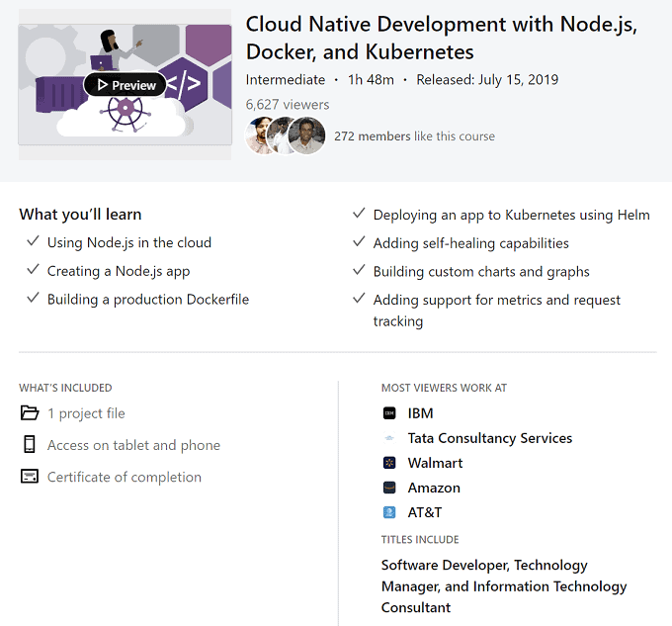Click the certificate of completion icon
The width and height of the screenshot is (672, 626).
tap(30, 477)
